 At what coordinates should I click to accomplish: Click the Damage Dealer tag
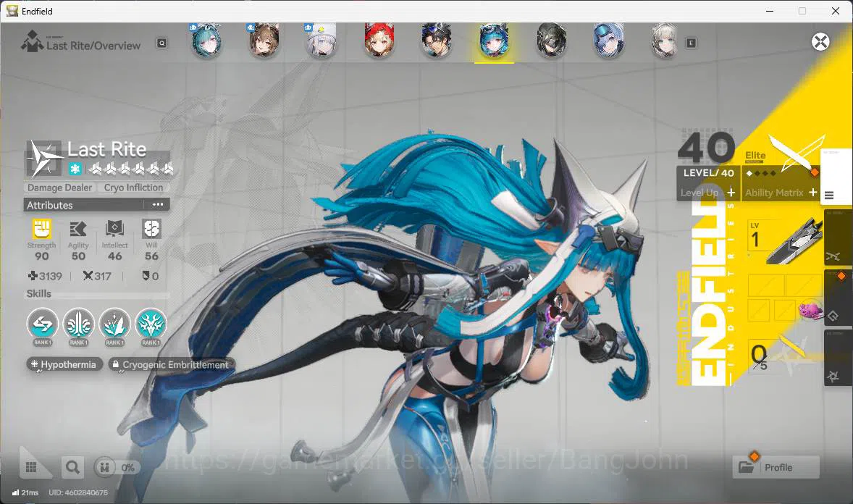coord(60,188)
